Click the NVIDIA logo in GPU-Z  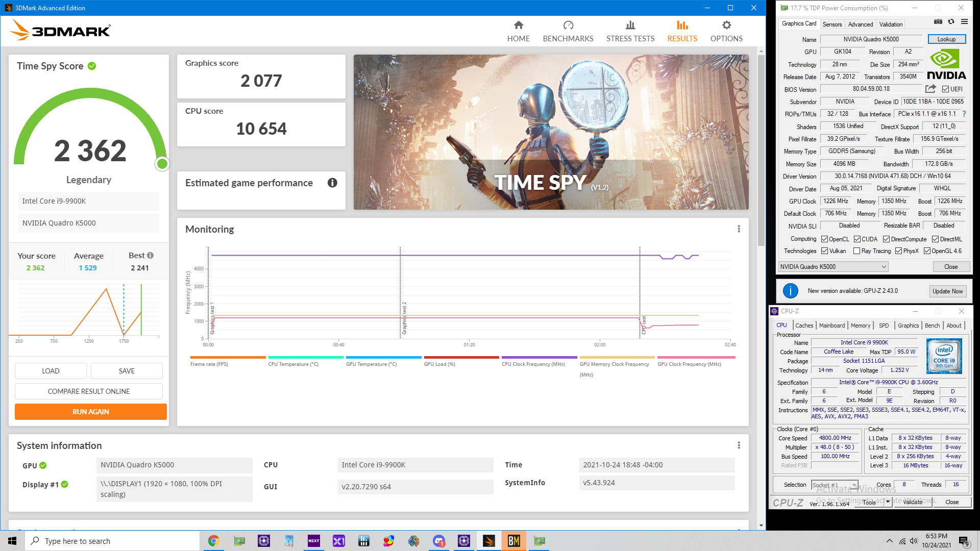946,65
